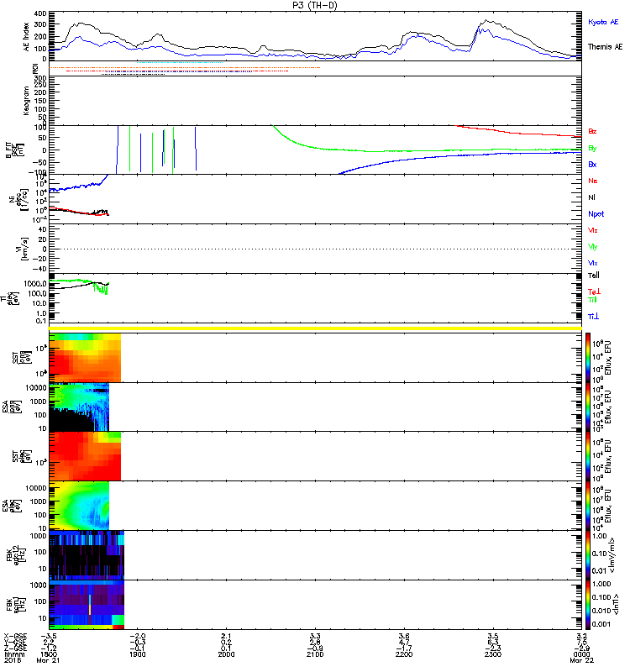Viewport: 630px width, 672px height.
Task: Select the Npot density legend label
Action: [x=596, y=213]
